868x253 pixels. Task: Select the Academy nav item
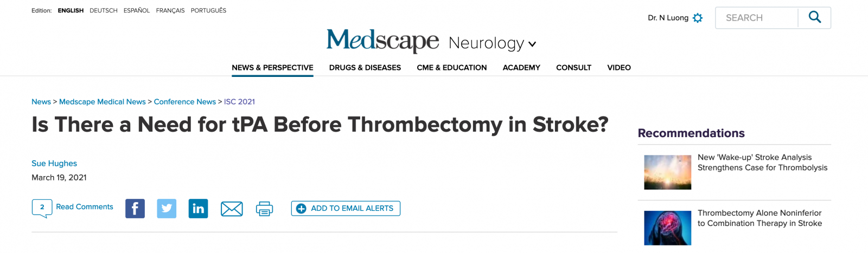coord(521,68)
